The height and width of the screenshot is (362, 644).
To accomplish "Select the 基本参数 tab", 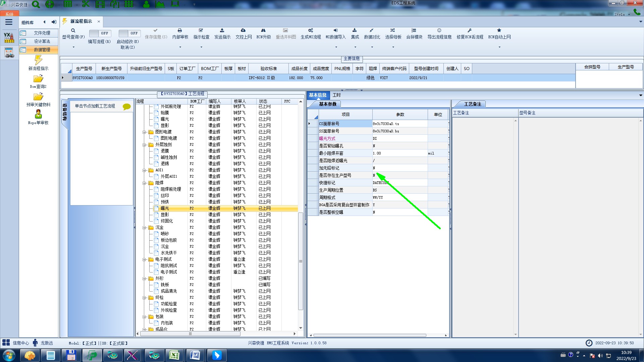I will pyautogui.click(x=327, y=104).
